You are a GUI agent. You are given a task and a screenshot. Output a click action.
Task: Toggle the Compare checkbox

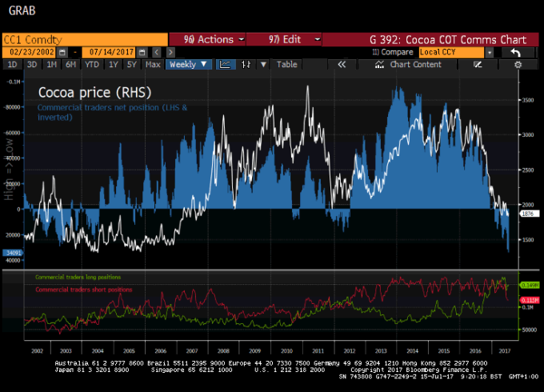pos(377,52)
